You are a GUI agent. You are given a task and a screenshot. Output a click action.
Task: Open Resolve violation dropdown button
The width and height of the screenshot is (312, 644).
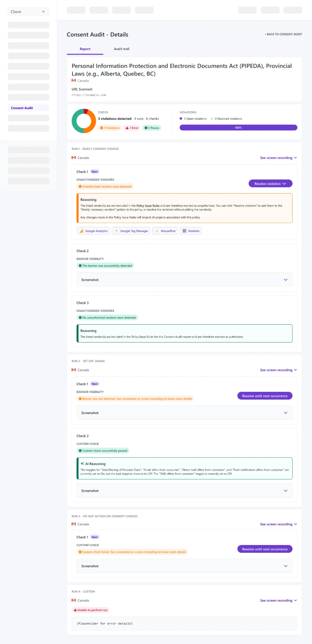[x=270, y=184]
